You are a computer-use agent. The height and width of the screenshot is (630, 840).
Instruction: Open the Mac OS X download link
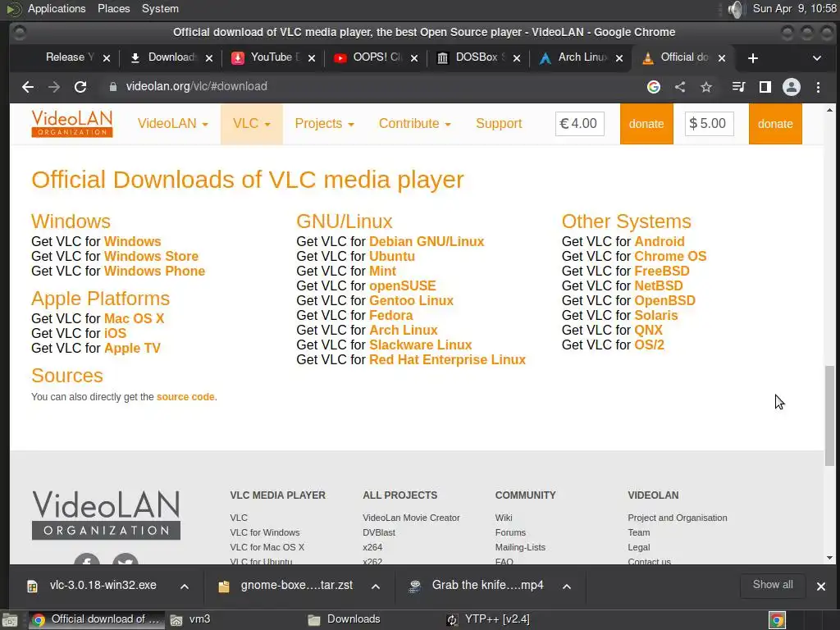[x=134, y=319]
